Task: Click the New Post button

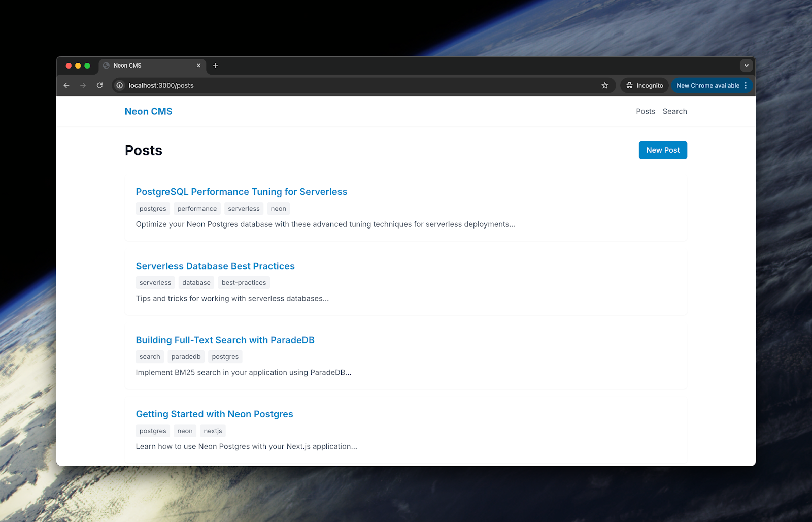Action: tap(663, 150)
